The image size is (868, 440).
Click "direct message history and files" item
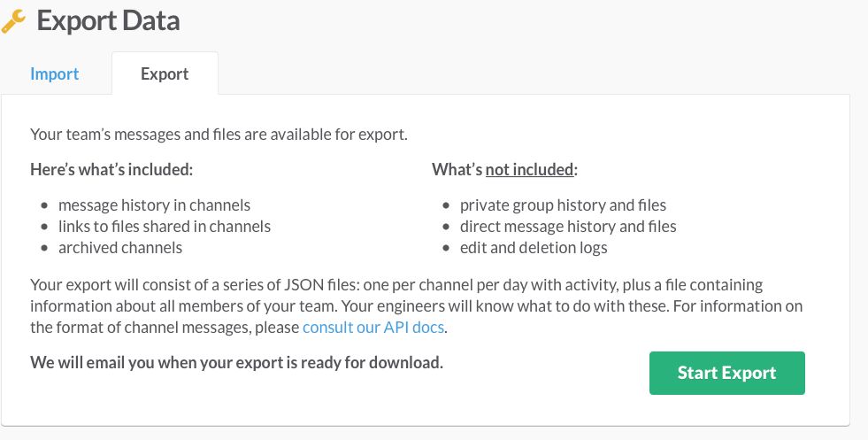click(x=568, y=227)
